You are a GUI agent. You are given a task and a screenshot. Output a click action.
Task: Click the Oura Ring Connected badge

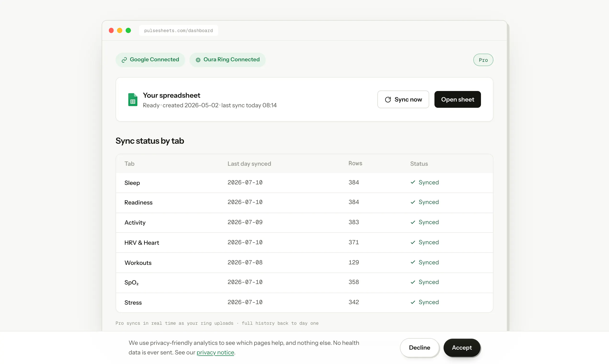tap(227, 60)
